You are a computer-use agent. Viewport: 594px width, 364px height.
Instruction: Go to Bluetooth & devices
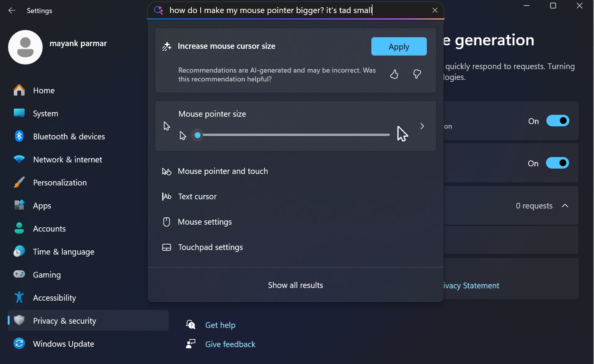(x=88, y=136)
